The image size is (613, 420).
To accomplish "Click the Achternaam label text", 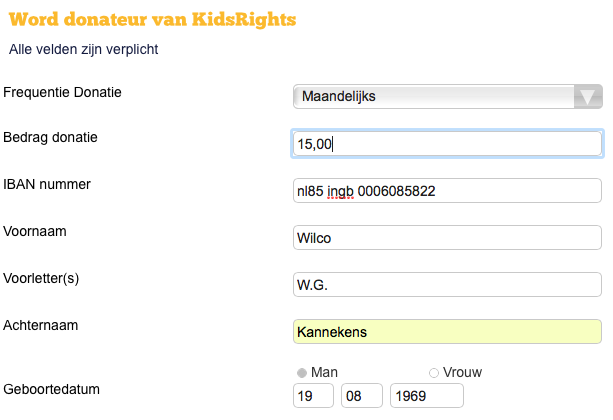I will (x=41, y=325).
